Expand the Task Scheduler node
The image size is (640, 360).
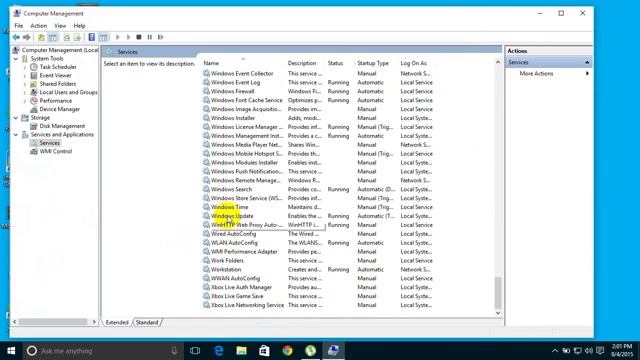pyautogui.click(x=24, y=67)
